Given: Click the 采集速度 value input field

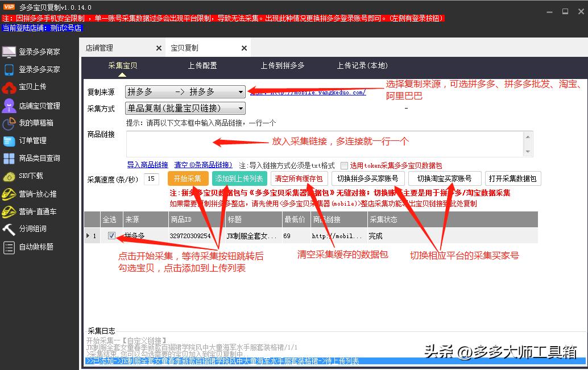Looking at the screenshot, I should tap(150, 178).
